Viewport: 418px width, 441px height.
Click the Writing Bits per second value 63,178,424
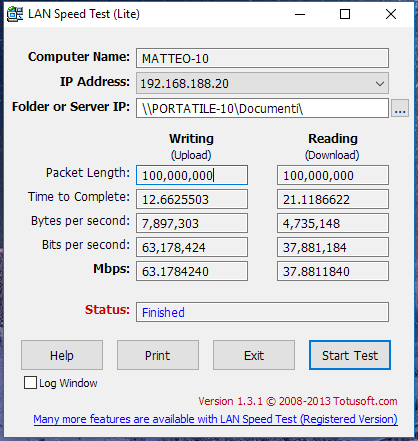[192, 247]
